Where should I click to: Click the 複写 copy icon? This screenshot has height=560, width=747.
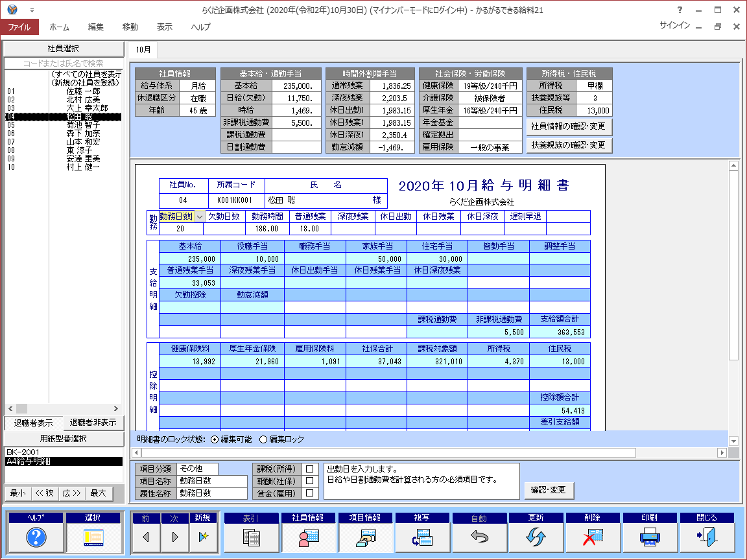tap(422, 537)
